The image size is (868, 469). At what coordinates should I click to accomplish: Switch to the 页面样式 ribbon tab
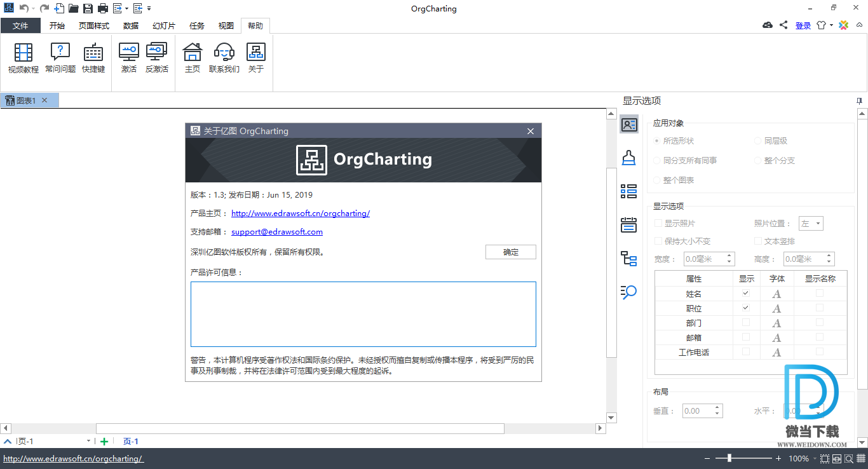point(94,25)
